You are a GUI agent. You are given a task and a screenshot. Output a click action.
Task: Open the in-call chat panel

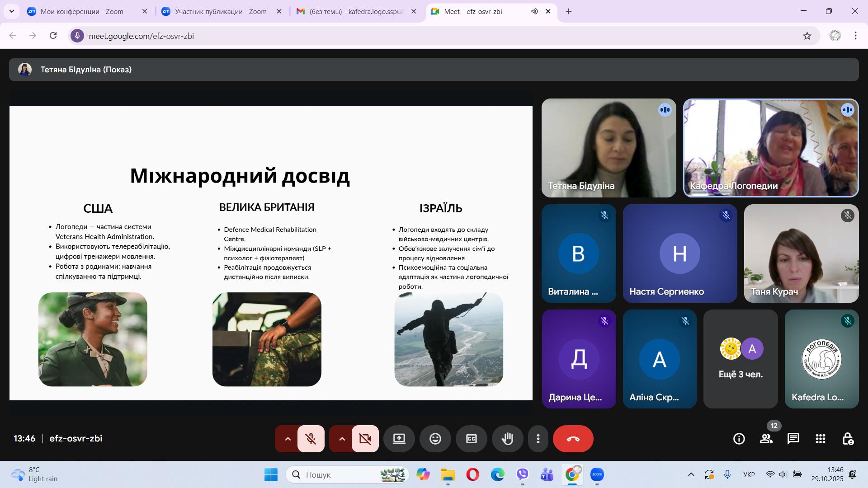point(793,439)
